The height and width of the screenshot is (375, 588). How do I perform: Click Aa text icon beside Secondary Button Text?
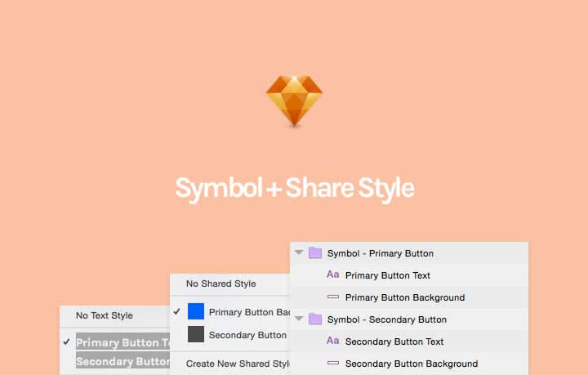pyautogui.click(x=332, y=341)
